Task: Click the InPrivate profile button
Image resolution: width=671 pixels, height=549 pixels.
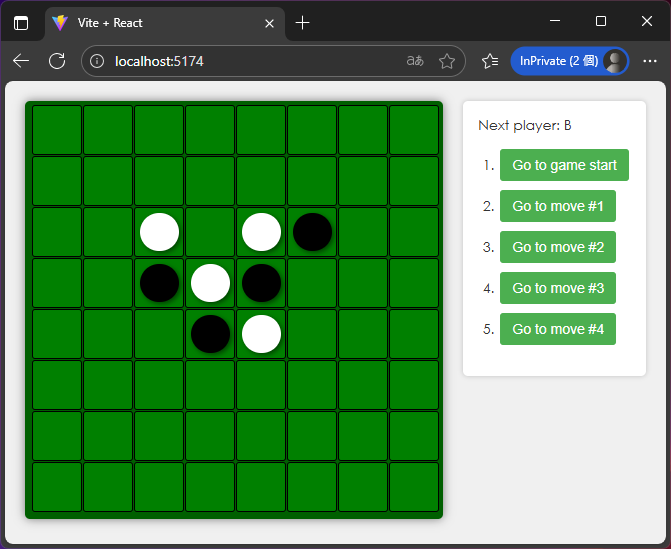Action: pyautogui.click(x=569, y=61)
